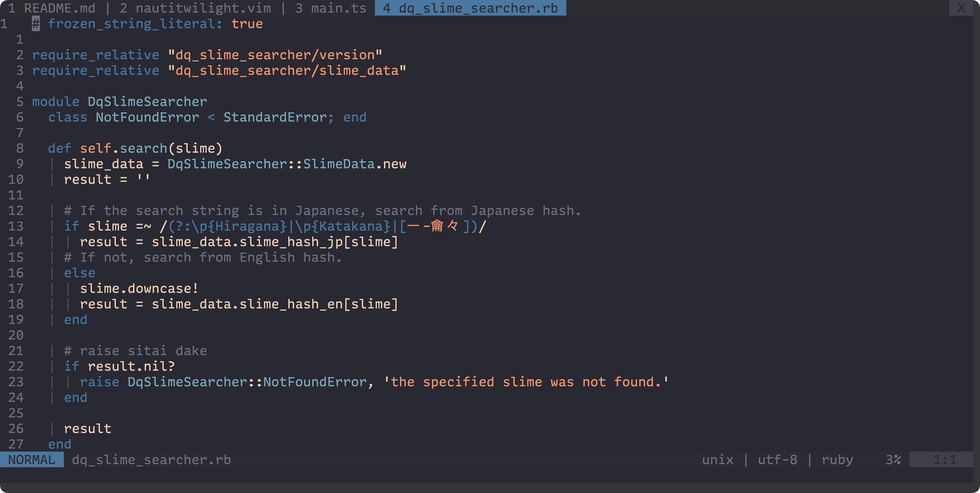
Task: Click the filename in the status line
Action: (151, 460)
